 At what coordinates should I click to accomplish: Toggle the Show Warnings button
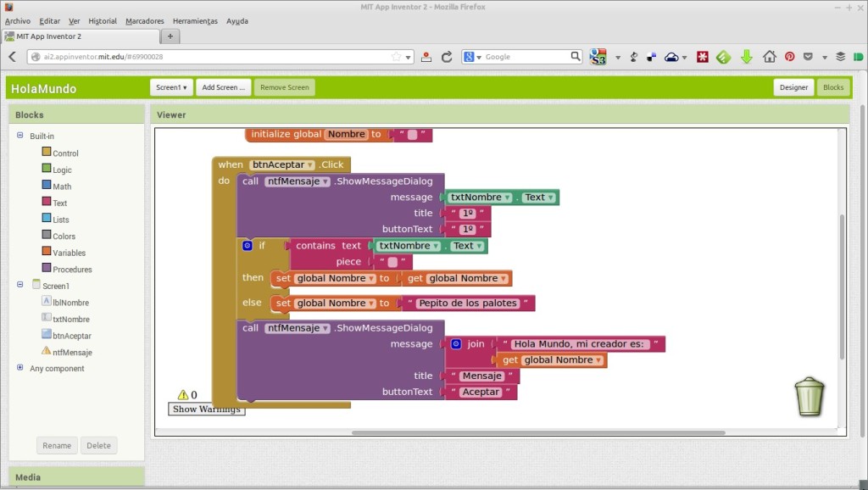207,409
